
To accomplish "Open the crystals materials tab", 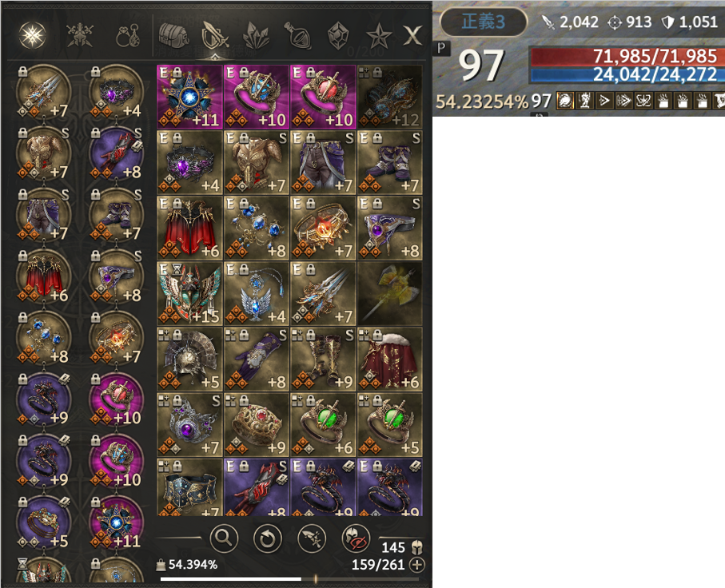I will tap(256, 36).
